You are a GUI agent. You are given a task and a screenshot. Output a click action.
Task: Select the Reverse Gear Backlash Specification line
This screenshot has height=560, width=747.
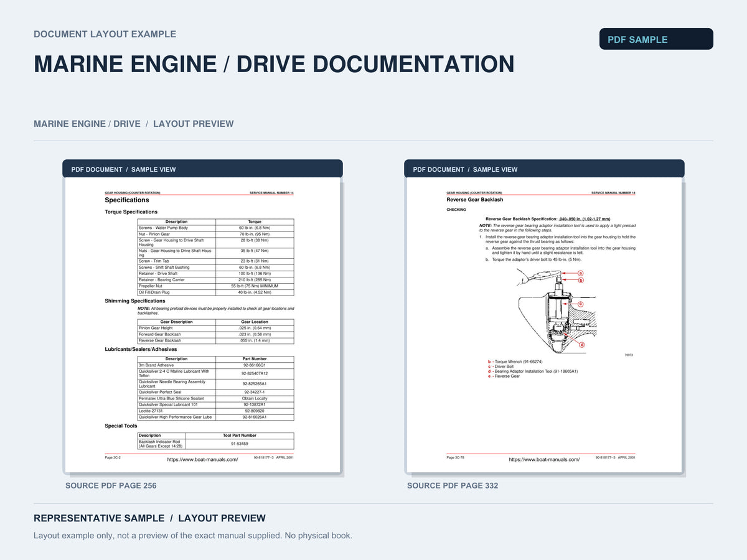[x=548, y=219]
